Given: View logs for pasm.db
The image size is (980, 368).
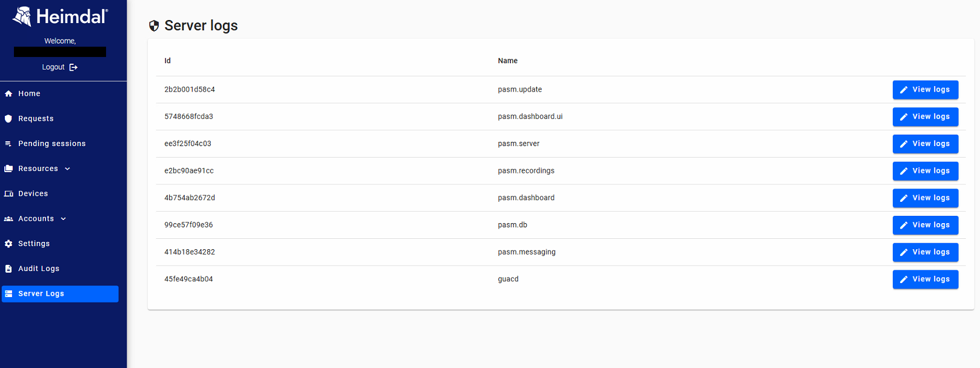Looking at the screenshot, I should (925, 225).
